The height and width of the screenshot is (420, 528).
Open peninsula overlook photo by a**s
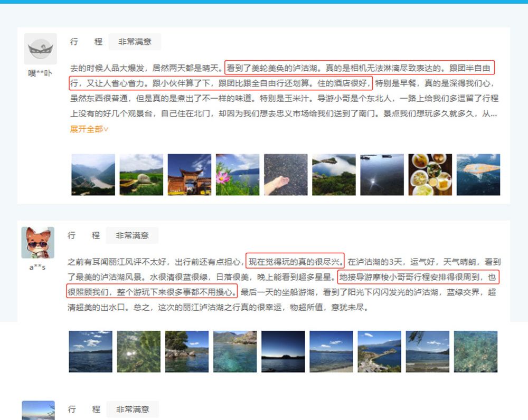pyautogui.click(x=379, y=351)
